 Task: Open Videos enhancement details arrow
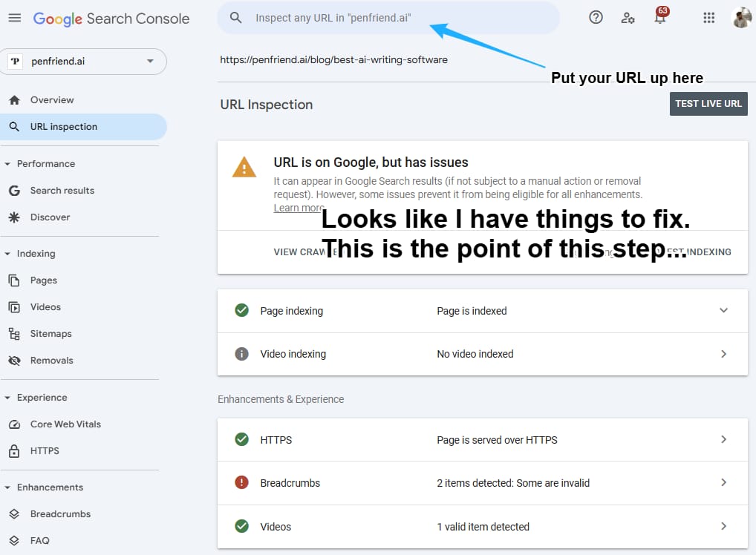[723, 526]
